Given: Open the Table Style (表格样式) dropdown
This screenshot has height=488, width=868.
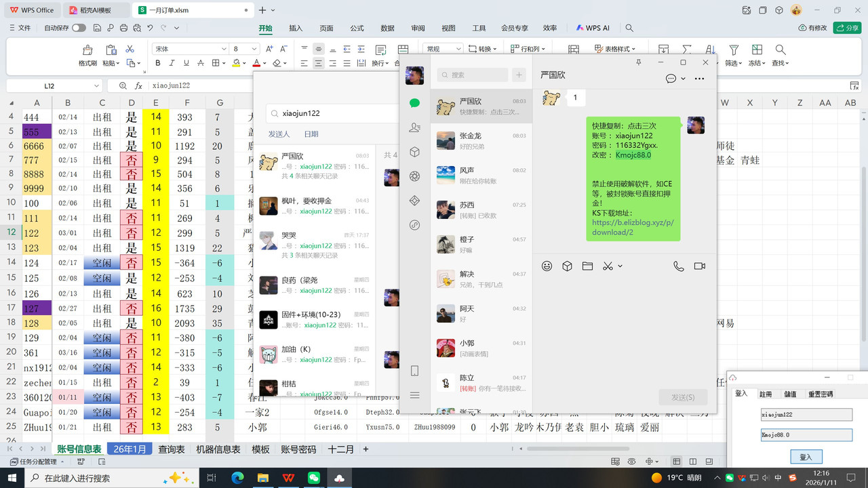Looking at the screenshot, I should pyautogui.click(x=615, y=49).
